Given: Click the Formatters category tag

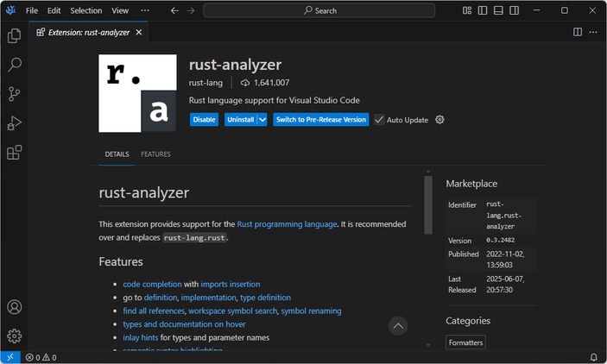Looking at the screenshot, I should 465,342.
